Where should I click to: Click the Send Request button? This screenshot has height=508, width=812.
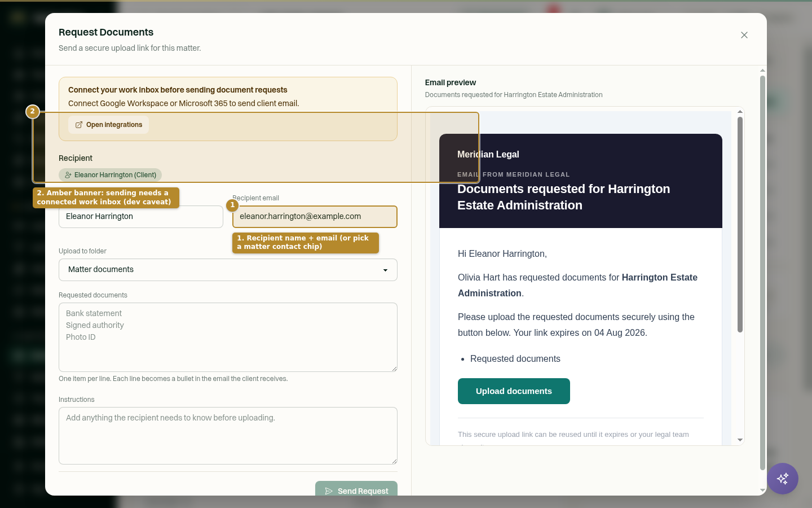[356, 489]
